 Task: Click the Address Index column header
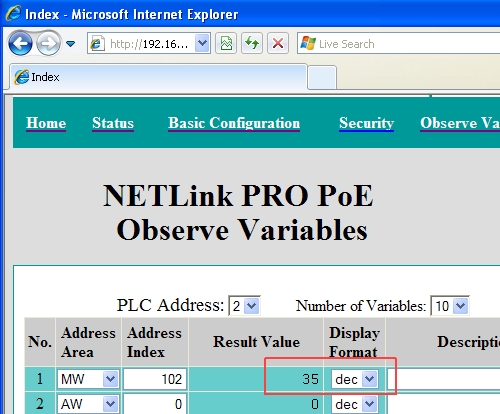[154, 342]
